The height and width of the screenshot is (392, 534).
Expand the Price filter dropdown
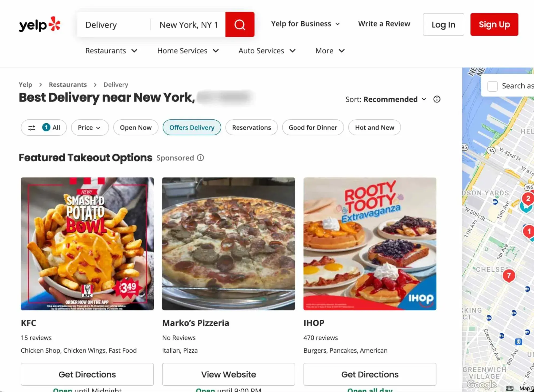[x=88, y=127]
